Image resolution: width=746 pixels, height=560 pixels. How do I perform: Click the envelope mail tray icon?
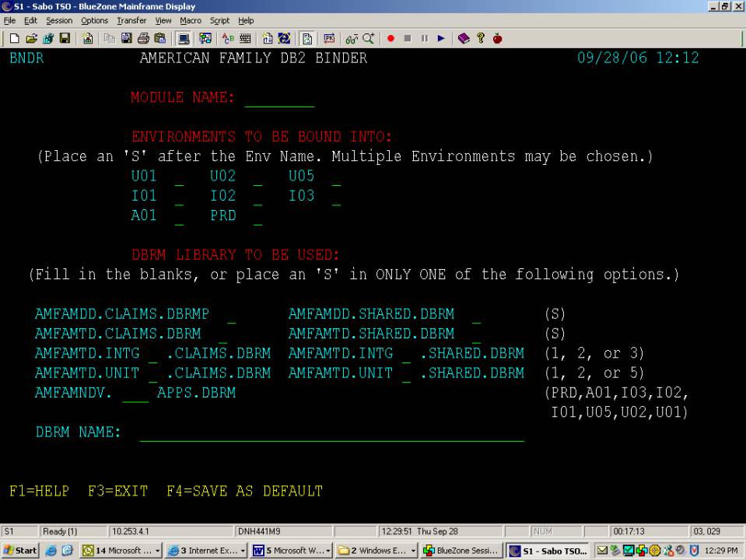[x=602, y=551]
